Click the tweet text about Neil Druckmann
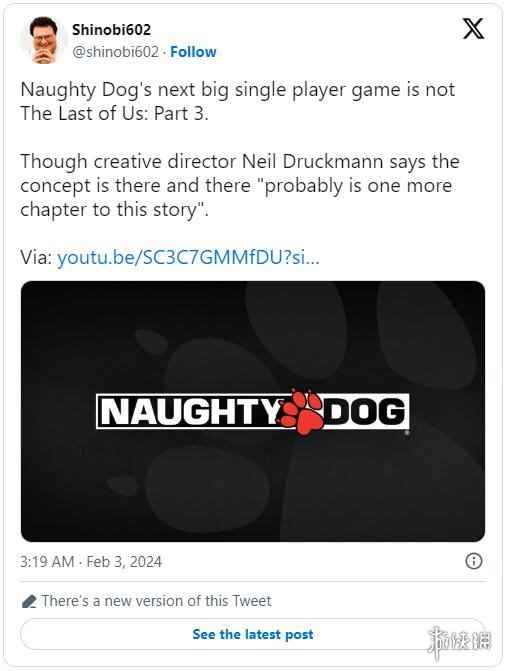This screenshot has height=671, width=506. click(240, 185)
